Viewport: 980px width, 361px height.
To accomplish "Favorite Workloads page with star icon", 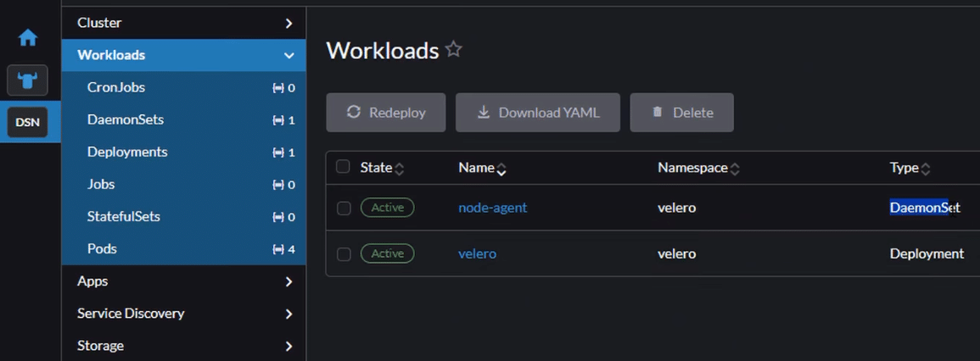I will pos(454,50).
